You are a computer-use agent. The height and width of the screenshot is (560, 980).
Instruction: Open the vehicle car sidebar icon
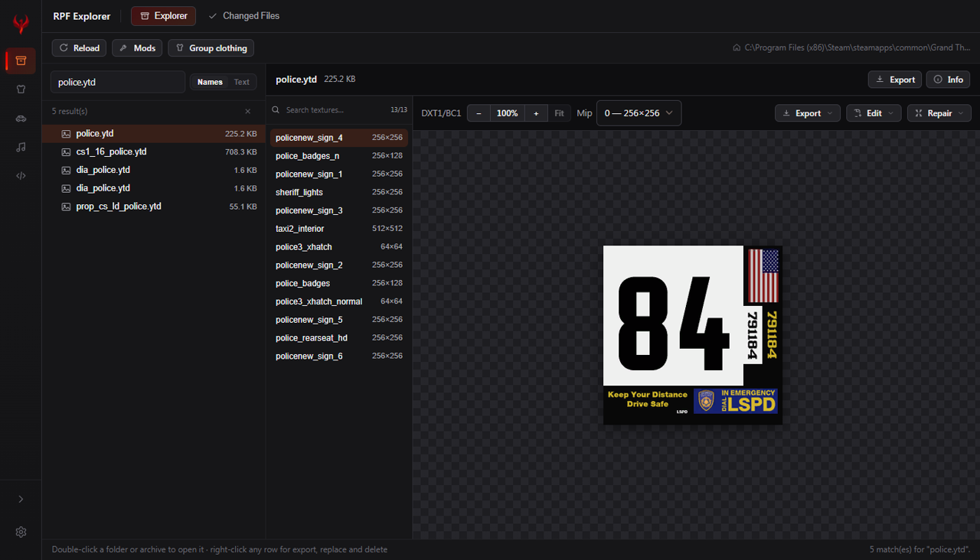21,118
